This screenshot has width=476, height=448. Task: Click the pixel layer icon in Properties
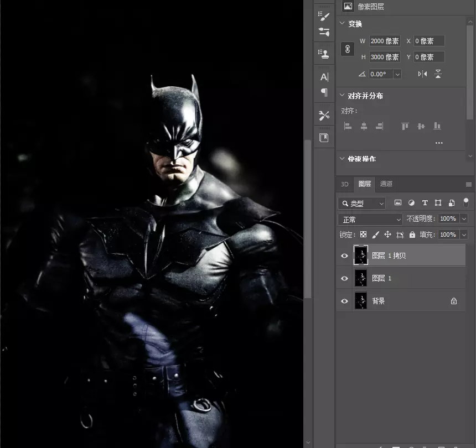[348, 6]
